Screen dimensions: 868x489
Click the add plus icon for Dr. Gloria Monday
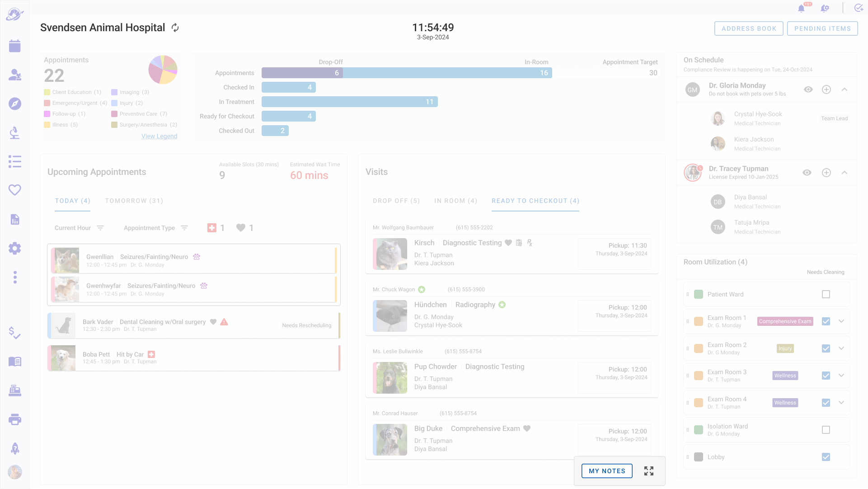(826, 89)
